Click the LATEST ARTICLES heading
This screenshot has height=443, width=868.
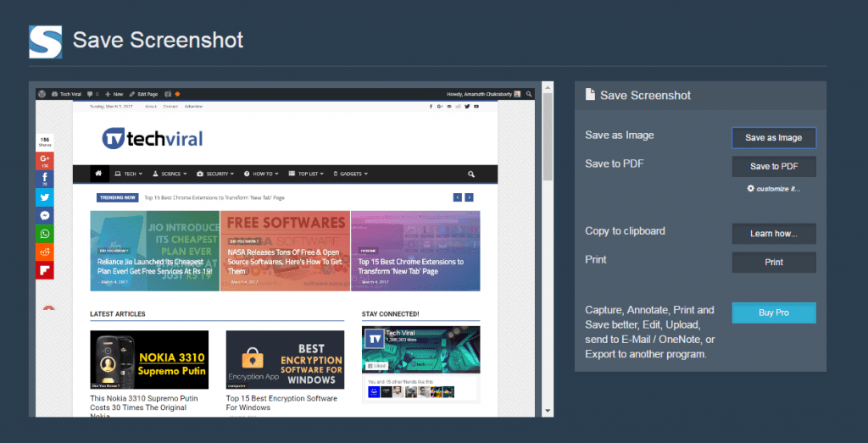[x=118, y=314]
